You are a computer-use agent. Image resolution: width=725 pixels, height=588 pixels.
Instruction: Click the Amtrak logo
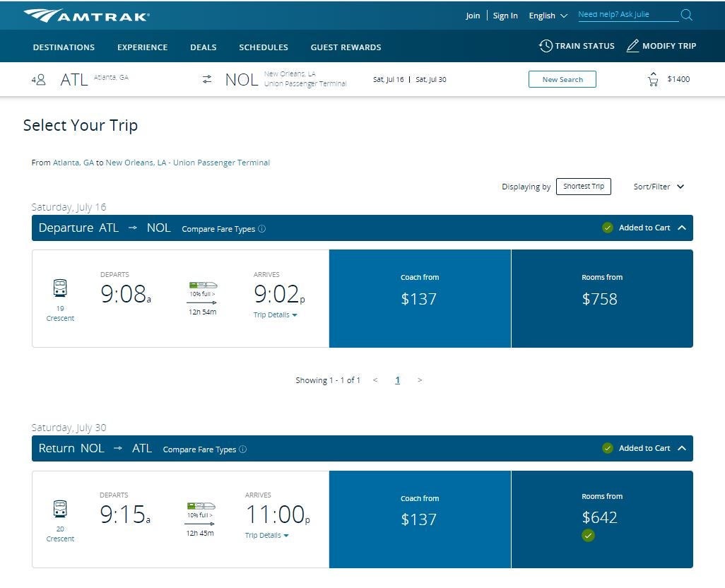(86, 16)
